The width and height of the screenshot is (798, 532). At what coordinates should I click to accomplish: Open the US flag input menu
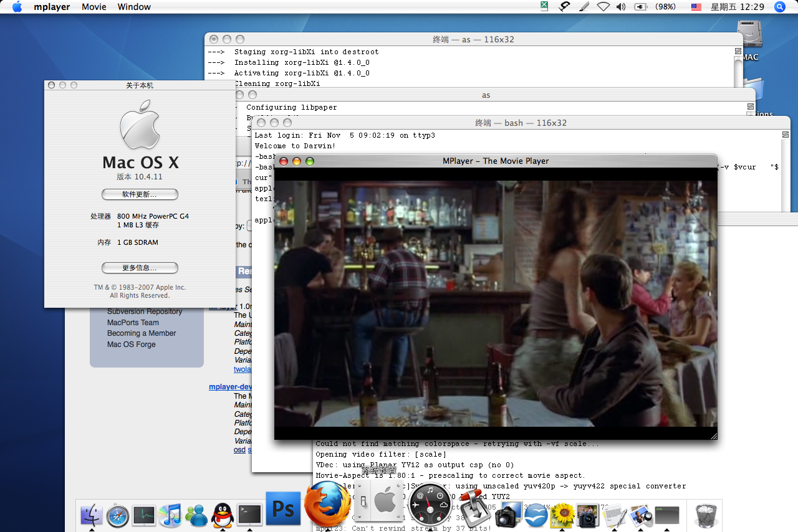696,7
